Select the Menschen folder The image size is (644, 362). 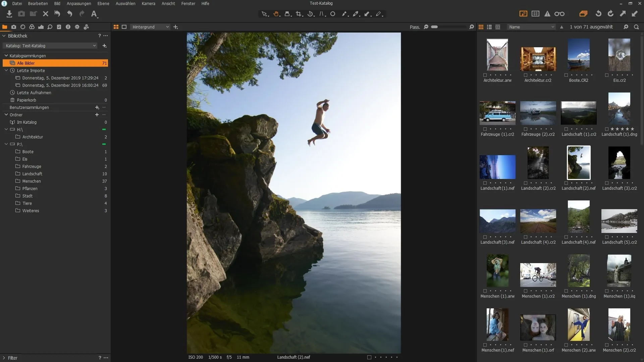(55, 181)
